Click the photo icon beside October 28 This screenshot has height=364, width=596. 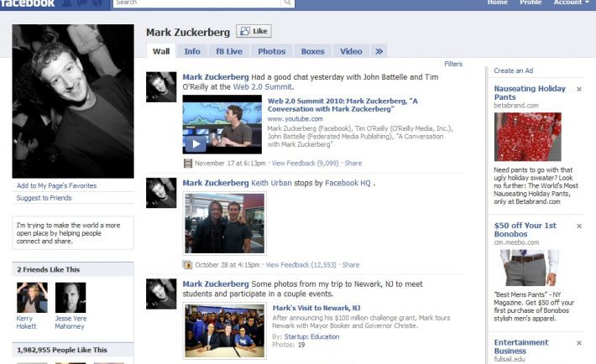(x=187, y=265)
